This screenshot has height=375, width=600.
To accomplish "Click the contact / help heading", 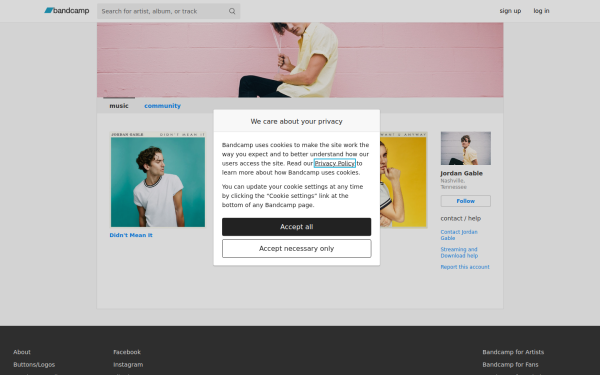I will pos(461,218).
